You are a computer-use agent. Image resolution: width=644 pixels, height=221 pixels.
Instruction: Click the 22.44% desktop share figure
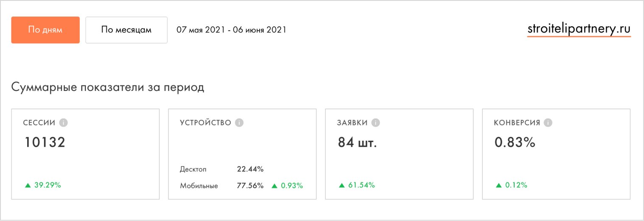coord(250,169)
